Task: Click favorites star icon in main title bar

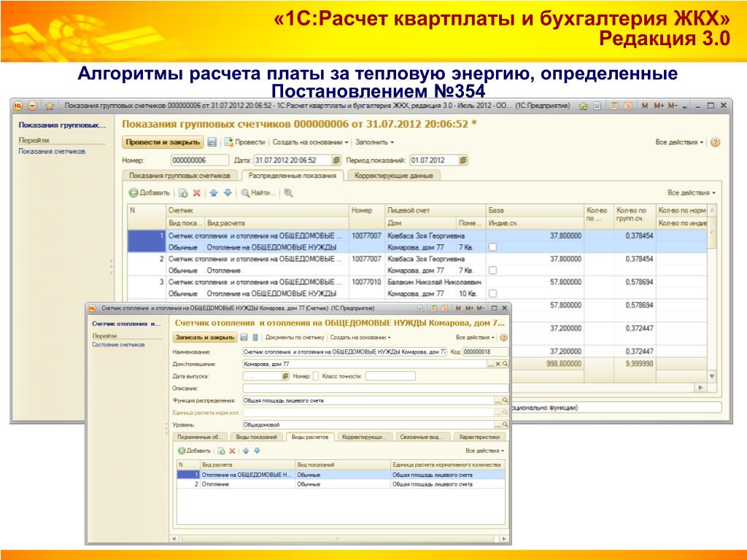Action: pyautogui.click(x=49, y=106)
